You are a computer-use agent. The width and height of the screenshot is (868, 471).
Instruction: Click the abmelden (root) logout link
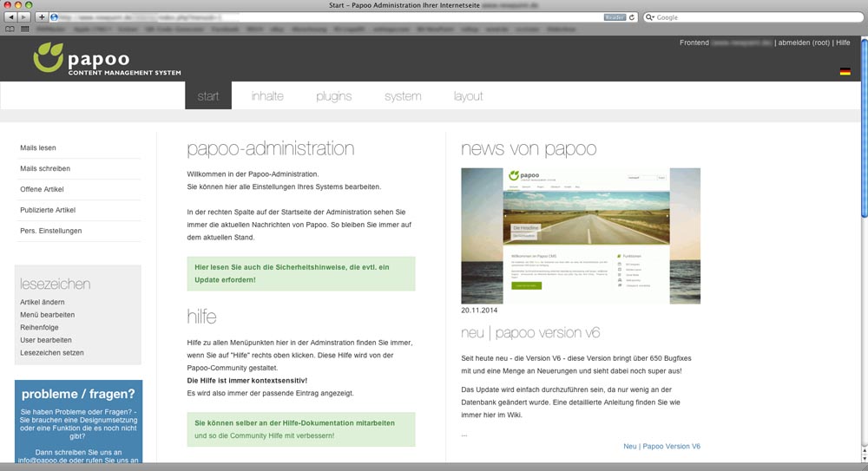tap(804, 43)
